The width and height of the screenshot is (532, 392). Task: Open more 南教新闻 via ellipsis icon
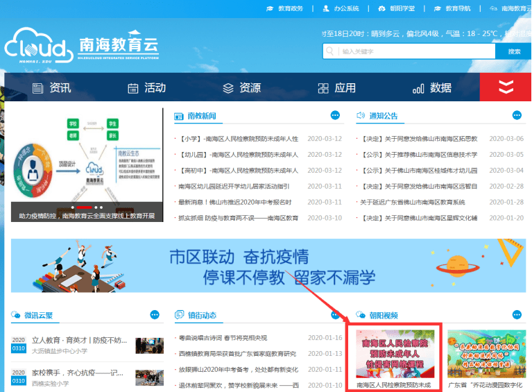[335, 115]
